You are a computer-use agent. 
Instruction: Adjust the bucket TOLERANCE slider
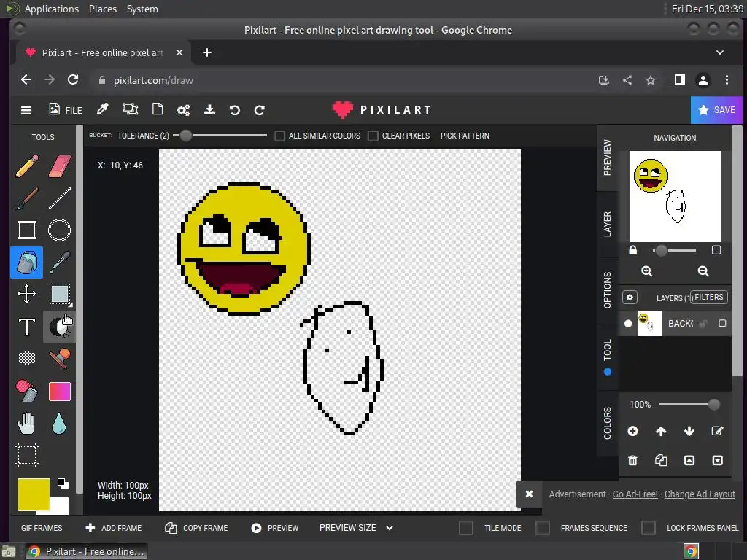220,136
